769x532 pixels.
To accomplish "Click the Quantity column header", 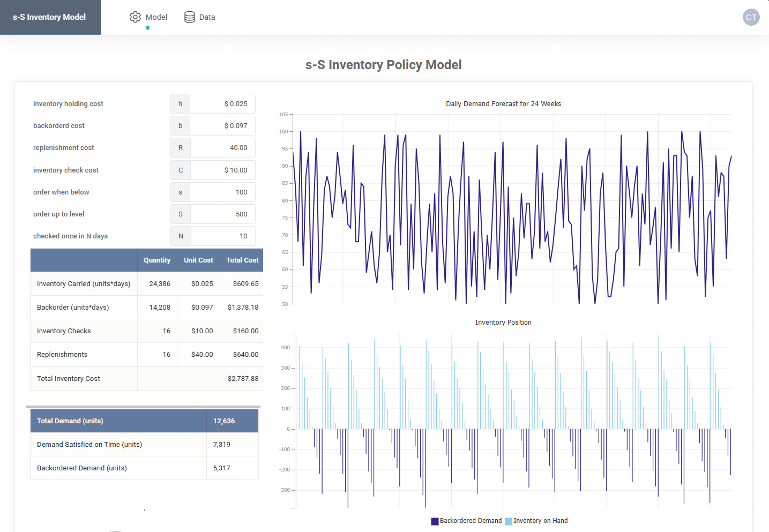I will click(x=157, y=260).
